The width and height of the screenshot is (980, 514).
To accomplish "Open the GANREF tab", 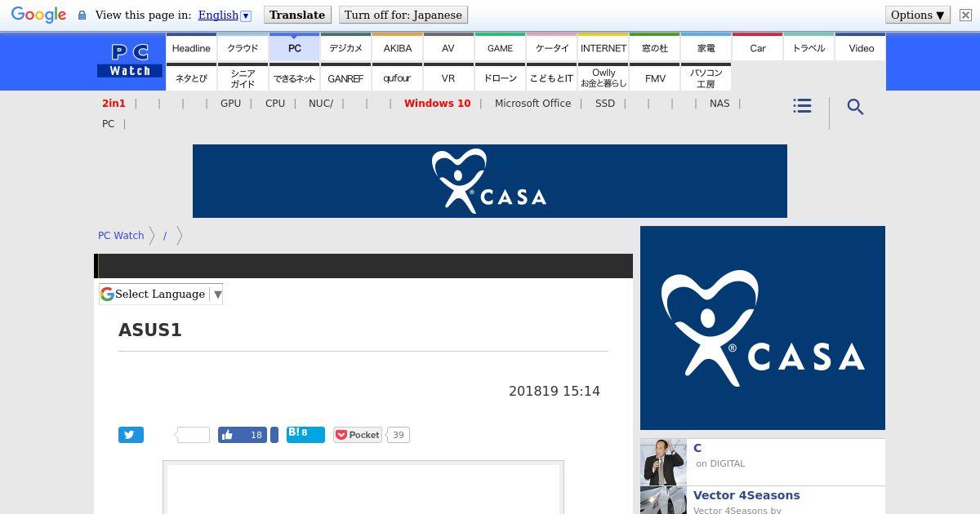I will point(345,78).
